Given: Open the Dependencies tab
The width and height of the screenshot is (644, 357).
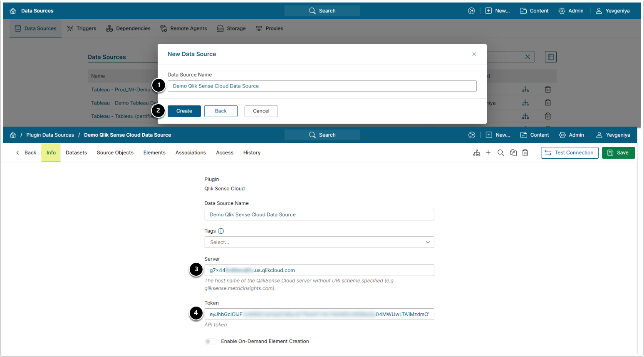Looking at the screenshot, I should (128, 28).
